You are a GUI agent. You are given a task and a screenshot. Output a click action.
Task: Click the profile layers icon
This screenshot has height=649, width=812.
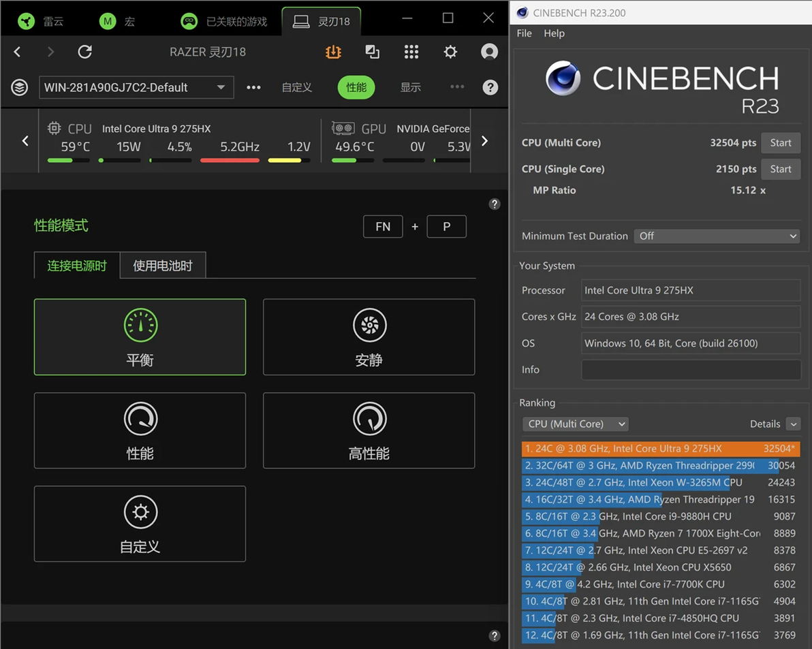[x=20, y=87]
